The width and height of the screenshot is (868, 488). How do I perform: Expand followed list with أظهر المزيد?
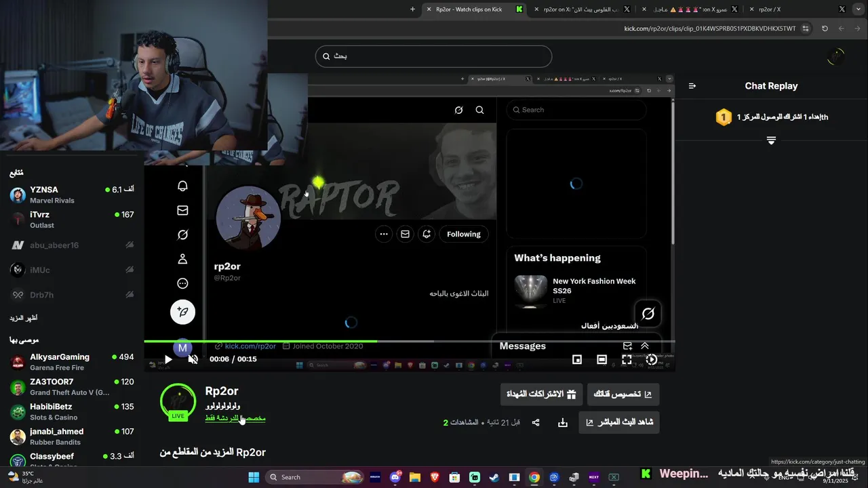(24, 318)
